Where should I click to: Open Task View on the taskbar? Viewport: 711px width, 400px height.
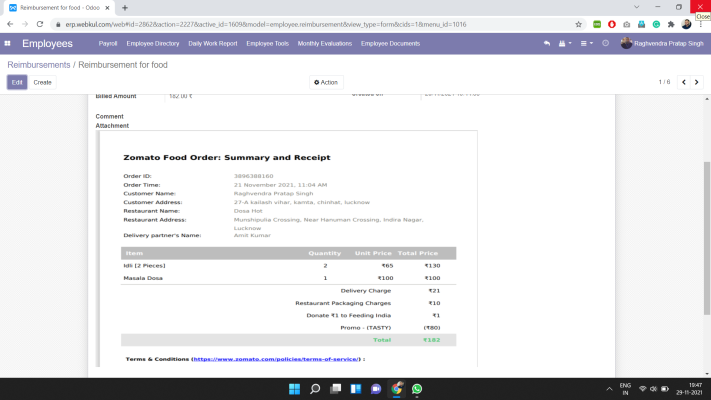tap(336, 389)
